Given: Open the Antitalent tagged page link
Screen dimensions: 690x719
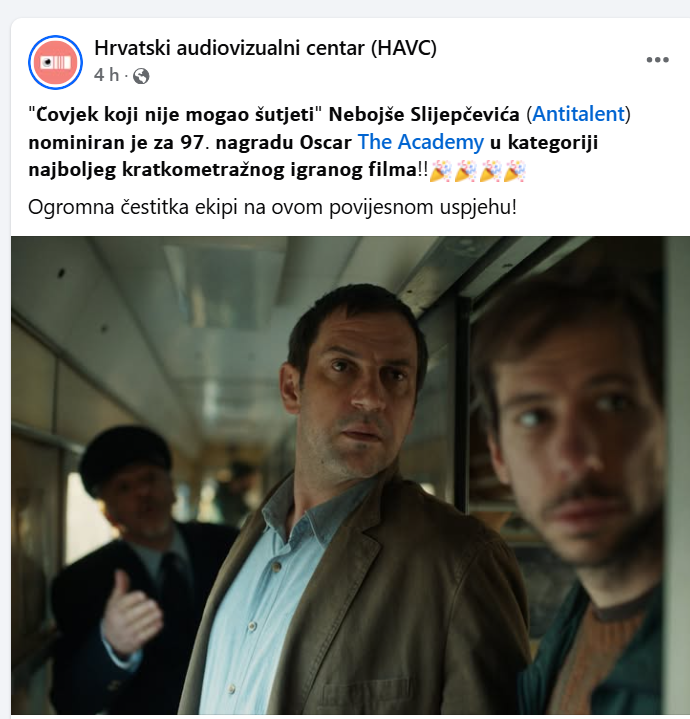Looking at the screenshot, I should (579, 114).
